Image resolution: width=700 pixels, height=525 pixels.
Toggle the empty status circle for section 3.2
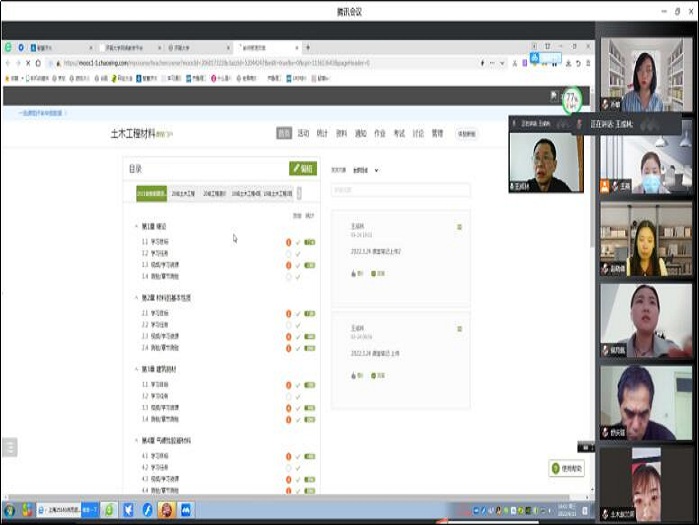tap(288, 396)
